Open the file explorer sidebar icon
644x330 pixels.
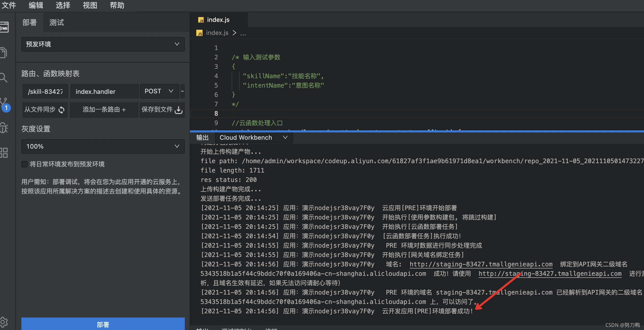[x=4, y=53]
